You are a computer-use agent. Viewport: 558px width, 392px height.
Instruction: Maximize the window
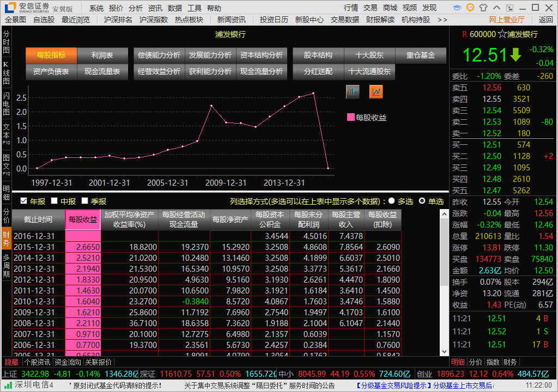coord(535,8)
